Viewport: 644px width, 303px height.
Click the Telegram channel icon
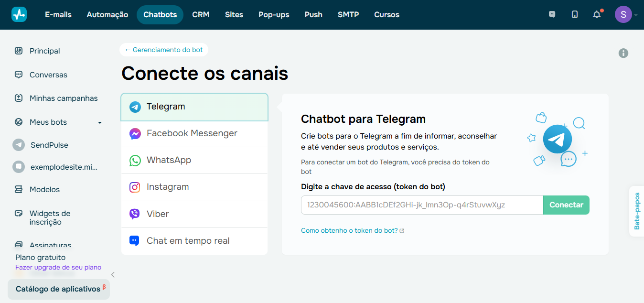pos(135,107)
